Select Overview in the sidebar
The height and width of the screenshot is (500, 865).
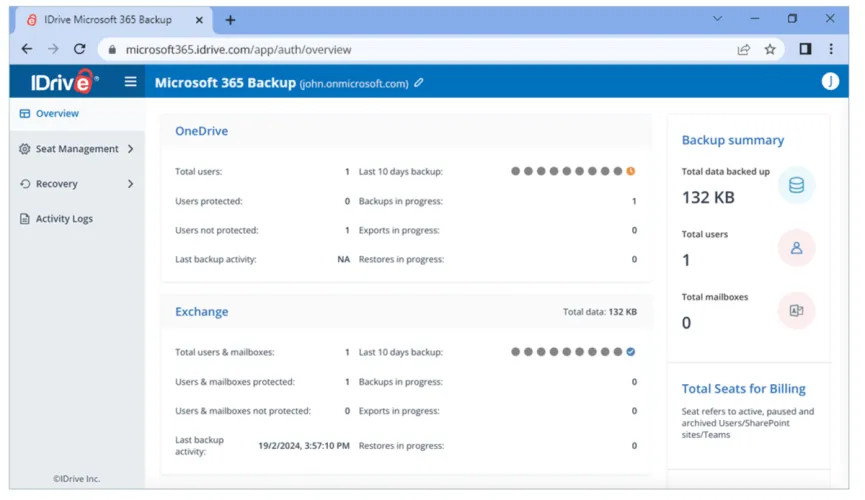(56, 114)
